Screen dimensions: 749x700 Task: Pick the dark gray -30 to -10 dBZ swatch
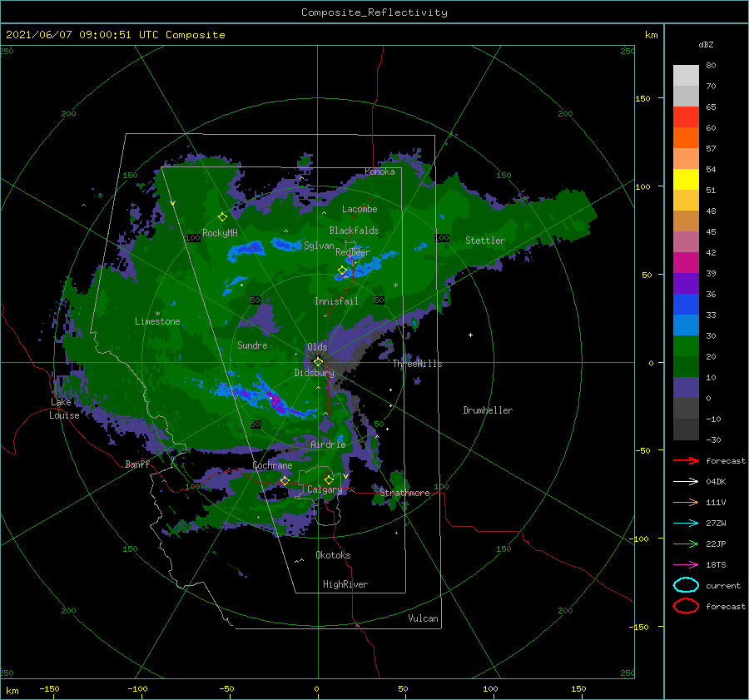(686, 429)
